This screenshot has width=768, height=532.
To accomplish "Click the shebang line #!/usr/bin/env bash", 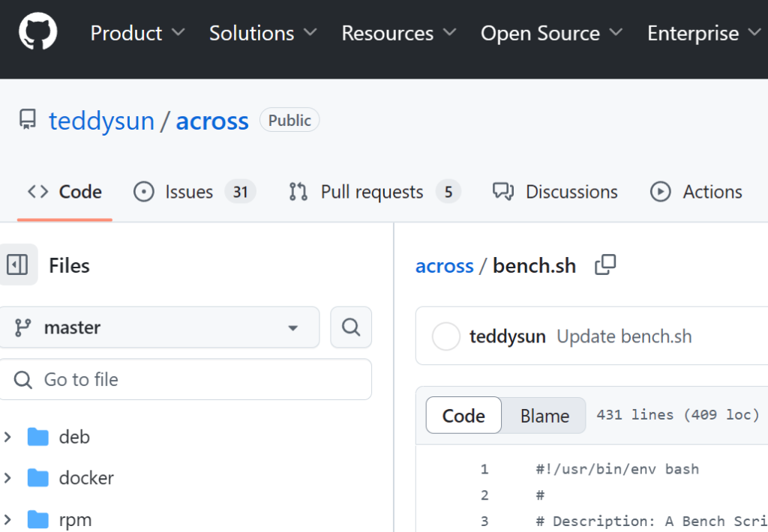I will 617,469.
